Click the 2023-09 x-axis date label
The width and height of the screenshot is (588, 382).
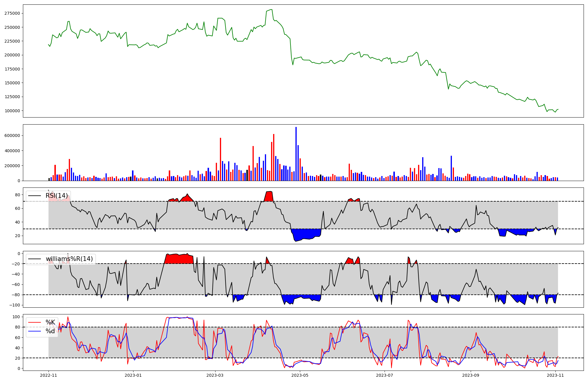471,375
